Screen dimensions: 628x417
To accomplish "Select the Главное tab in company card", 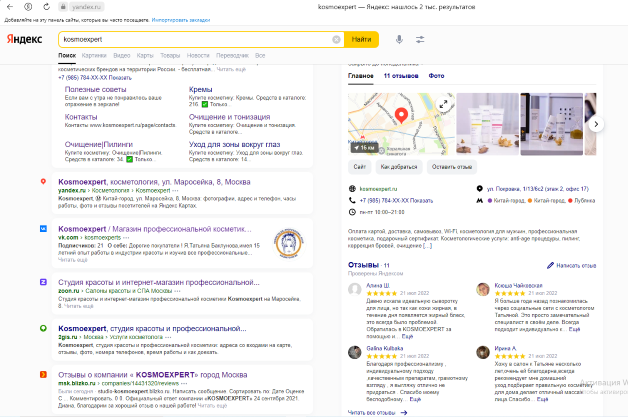I will pyautogui.click(x=360, y=76).
